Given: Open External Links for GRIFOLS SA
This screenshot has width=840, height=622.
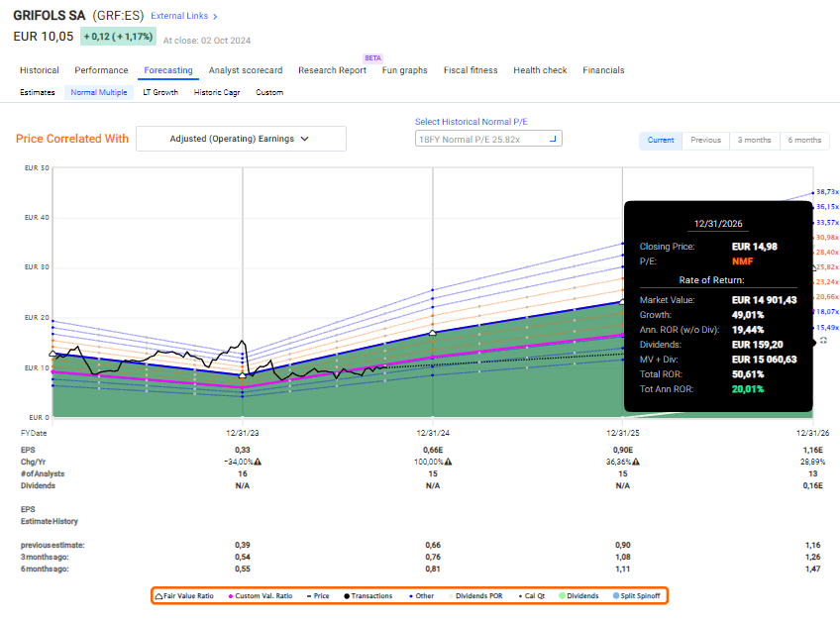Looking at the screenshot, I should [180, 16].
